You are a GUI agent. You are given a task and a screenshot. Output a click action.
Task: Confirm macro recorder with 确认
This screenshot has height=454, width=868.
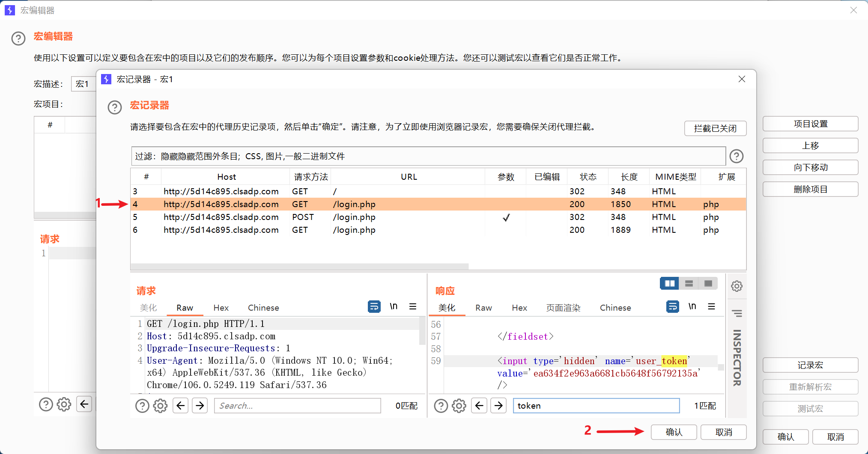coord(674,432)
